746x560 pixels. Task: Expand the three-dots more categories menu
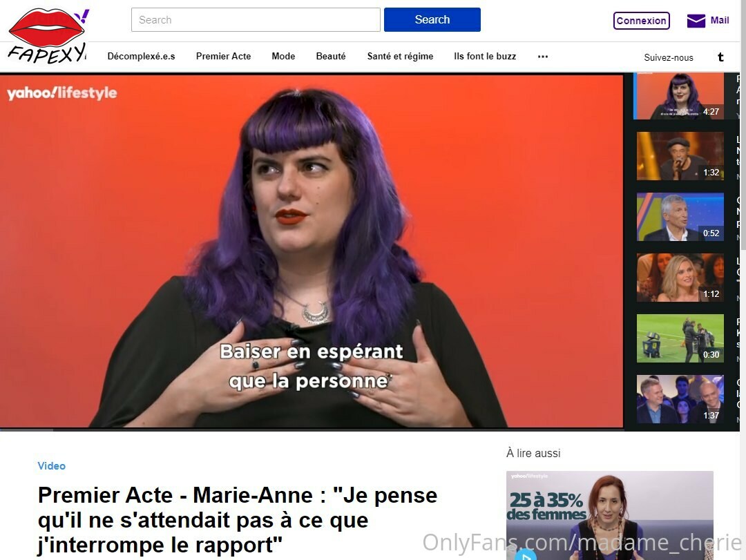pyautogui.click(x=543, y=56)
